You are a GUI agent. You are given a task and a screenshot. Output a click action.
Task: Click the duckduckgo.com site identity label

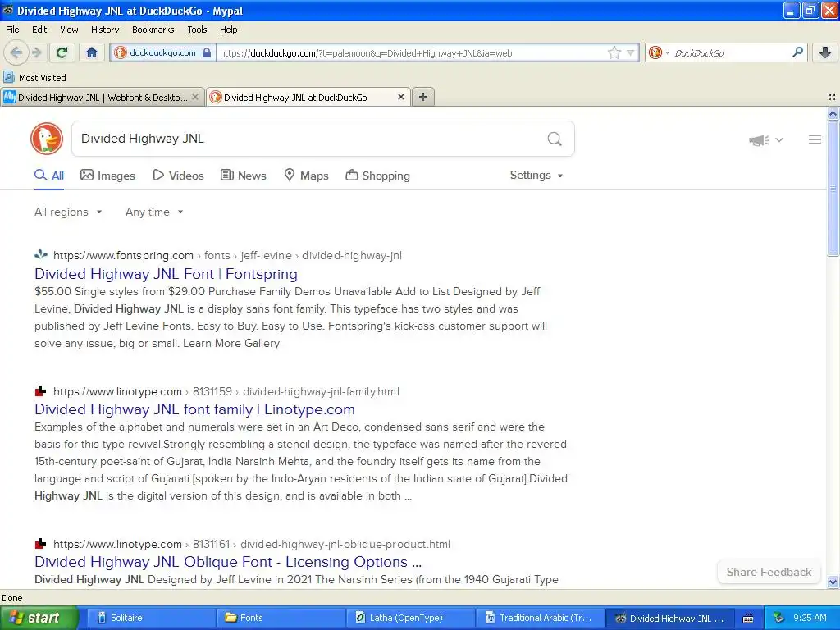coord(162,52)
